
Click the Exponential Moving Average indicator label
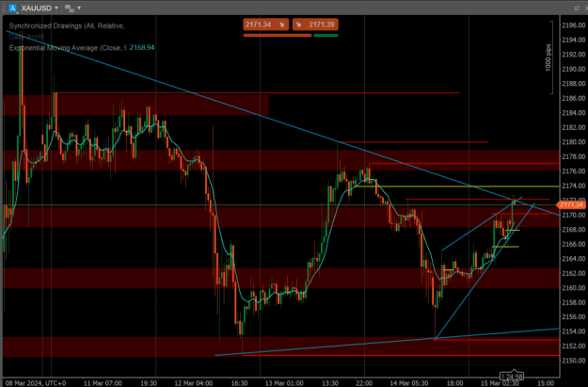[x=68, y=48]
